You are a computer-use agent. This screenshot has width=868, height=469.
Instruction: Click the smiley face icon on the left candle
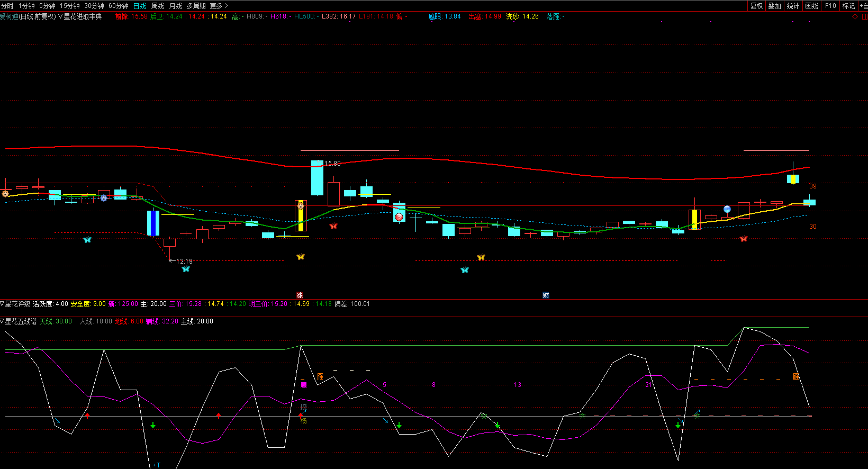[x=5, y=194]
